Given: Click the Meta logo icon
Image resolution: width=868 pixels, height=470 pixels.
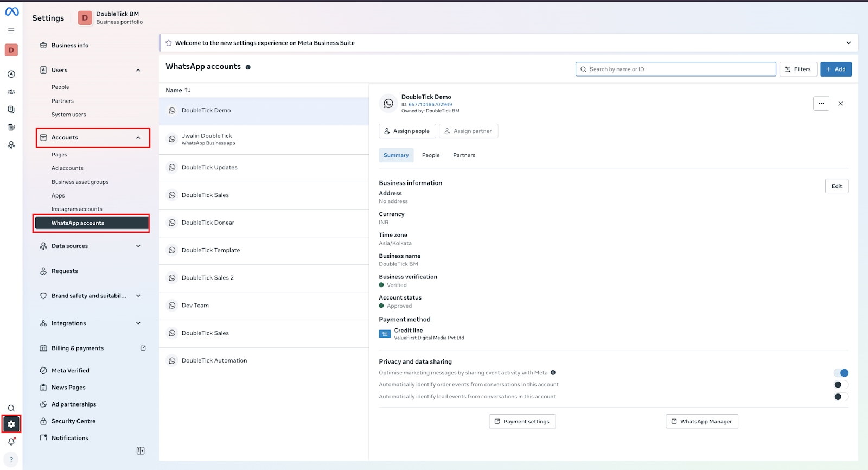Looking at the screenshot, I should (11, 11).
